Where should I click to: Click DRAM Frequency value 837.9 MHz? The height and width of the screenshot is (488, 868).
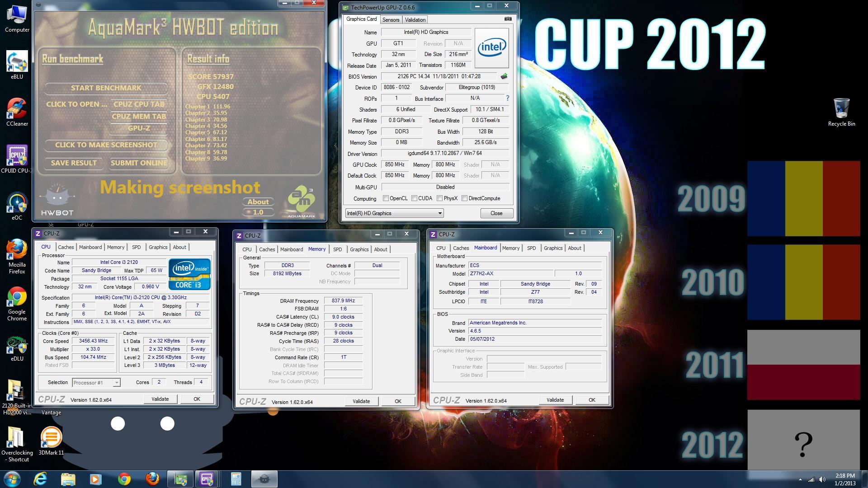(x=343, y=301)
